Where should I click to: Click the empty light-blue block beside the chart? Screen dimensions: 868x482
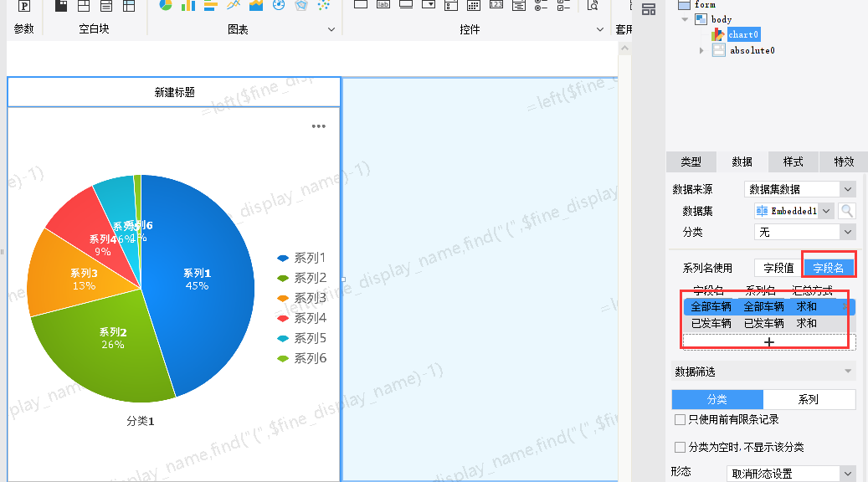coord(480,279)
